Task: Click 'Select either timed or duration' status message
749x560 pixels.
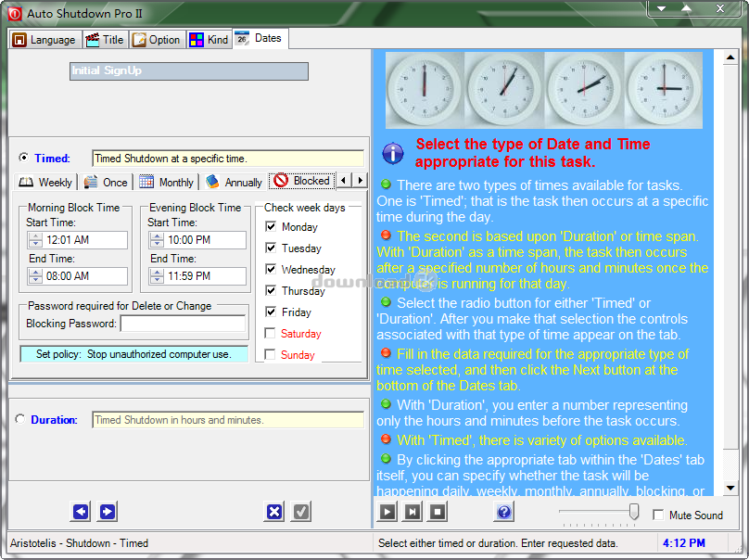Action: point(498,542)
